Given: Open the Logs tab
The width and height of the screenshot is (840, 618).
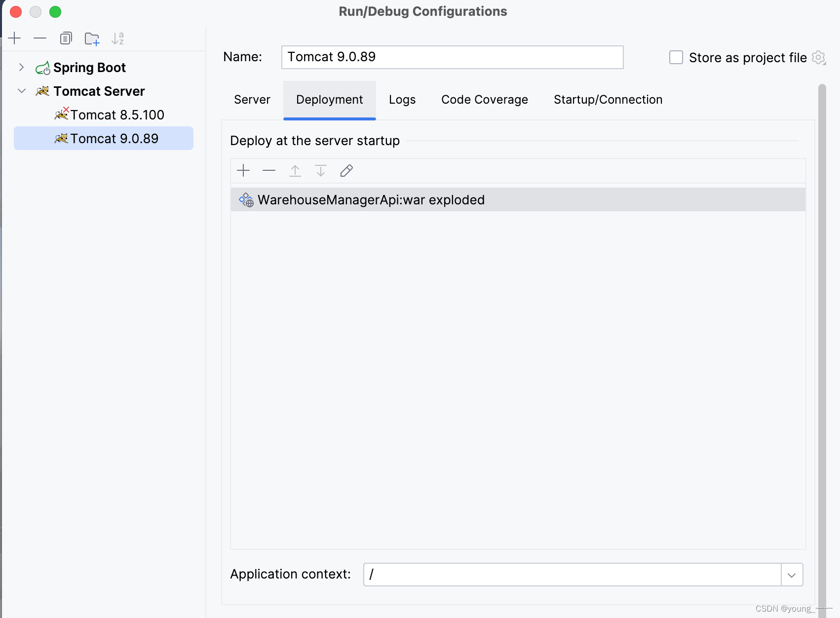Looking at the screenshot, I should [402, 100].
